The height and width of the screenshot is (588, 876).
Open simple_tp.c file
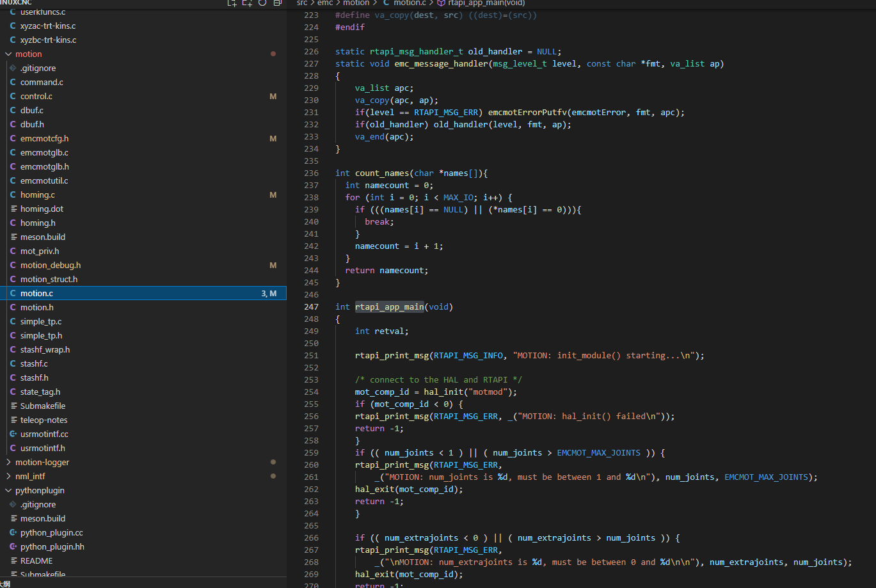point(143,321)
